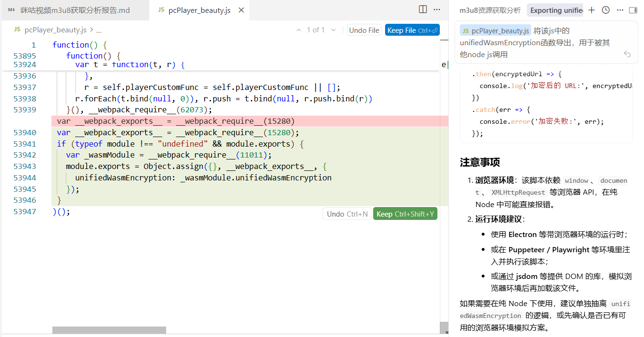The height and width of the screenshot is (337, 644).
Task: Toggle the side panel layout icon
Action: point(633,10)
